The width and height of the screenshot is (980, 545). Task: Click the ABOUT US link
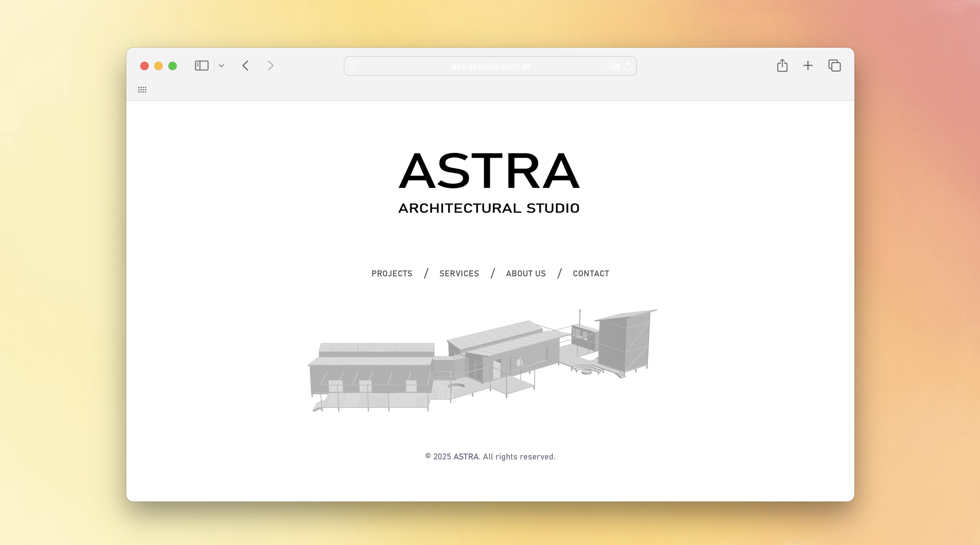[x=525, y=274]
